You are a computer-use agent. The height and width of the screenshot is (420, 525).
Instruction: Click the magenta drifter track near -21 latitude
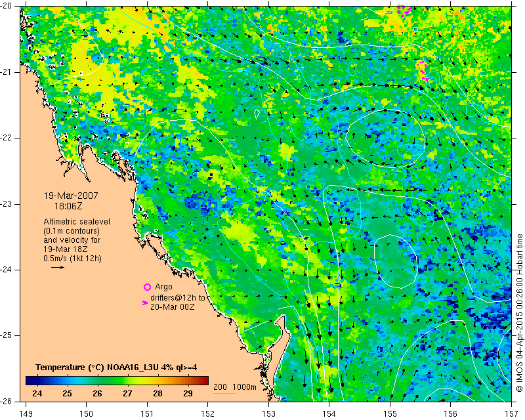pyautogui.click(x=423, y=71)
